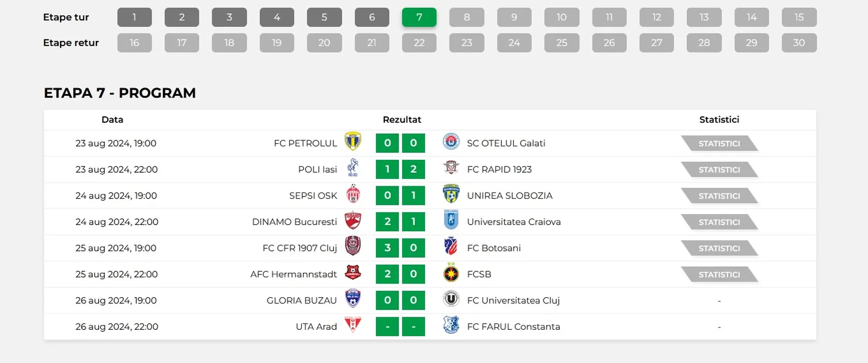Viewport: 868px width, 363px height.
Task: Click the Unirea Slobozia crest
Action: click(x=451, y=194)
